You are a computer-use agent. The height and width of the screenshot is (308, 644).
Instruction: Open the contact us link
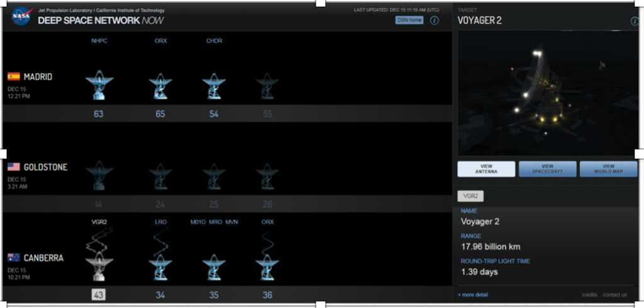[x=615, y=294]
